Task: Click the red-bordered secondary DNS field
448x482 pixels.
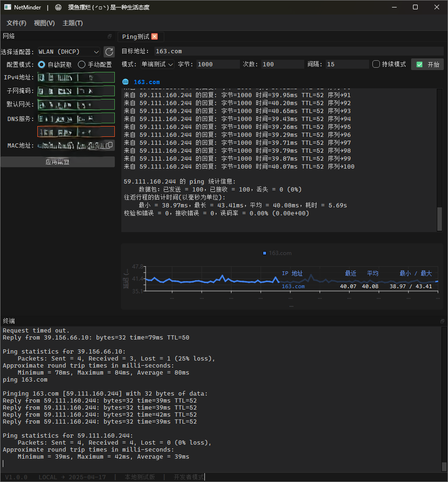Action: [x=76, y=132]
